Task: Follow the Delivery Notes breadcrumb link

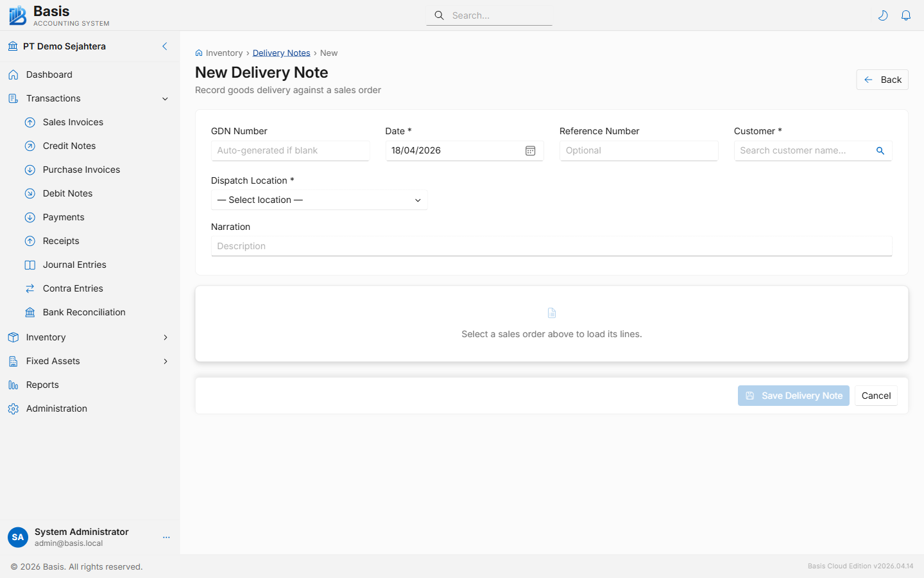Action: coord(281,53)
